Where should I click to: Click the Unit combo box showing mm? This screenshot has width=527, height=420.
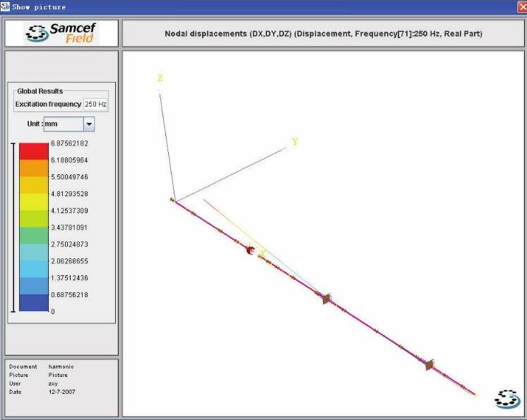click(x=63, y=124)
